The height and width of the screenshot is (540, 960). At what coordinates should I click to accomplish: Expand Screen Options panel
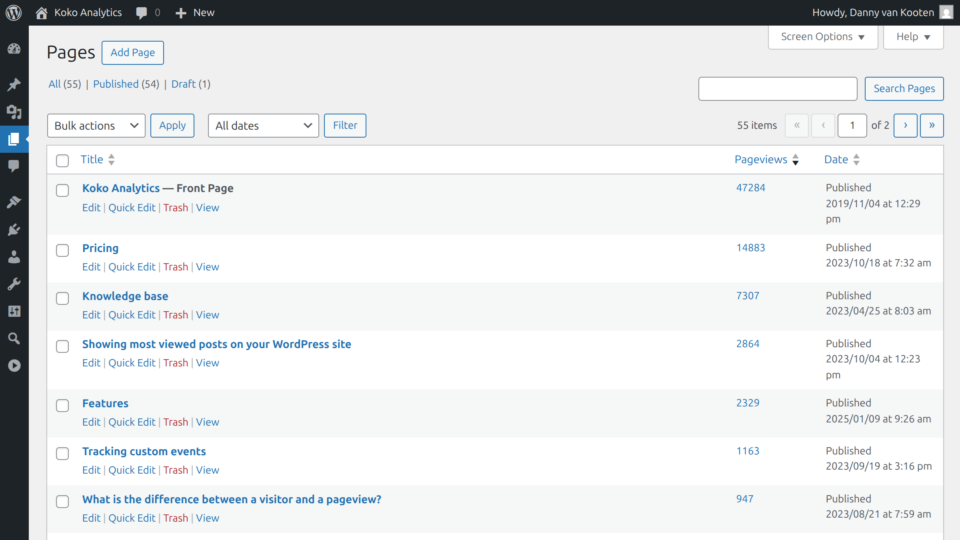pos(823,37)
